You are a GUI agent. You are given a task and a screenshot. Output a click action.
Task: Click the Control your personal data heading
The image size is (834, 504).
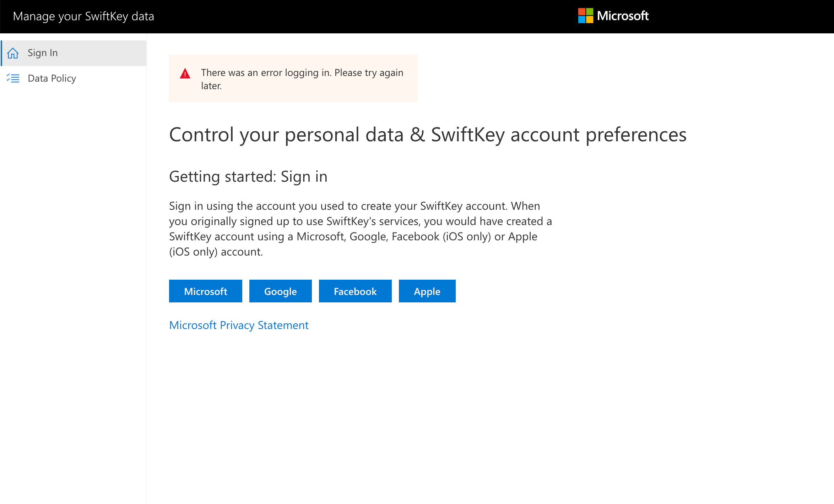[x=428, y=135]
